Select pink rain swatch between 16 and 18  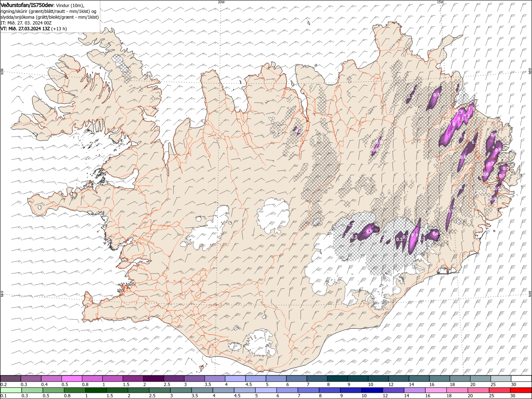(436, 390)
